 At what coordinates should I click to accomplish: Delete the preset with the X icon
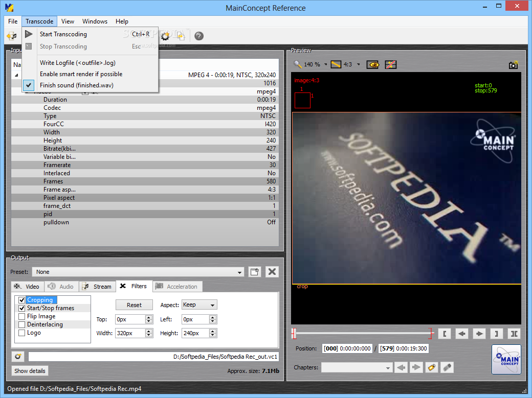tap(272, 271)
